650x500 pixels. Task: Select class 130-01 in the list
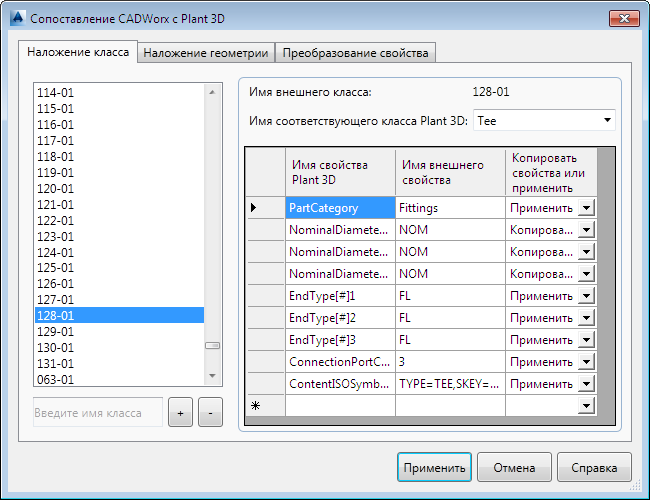(x=119, y=347)
